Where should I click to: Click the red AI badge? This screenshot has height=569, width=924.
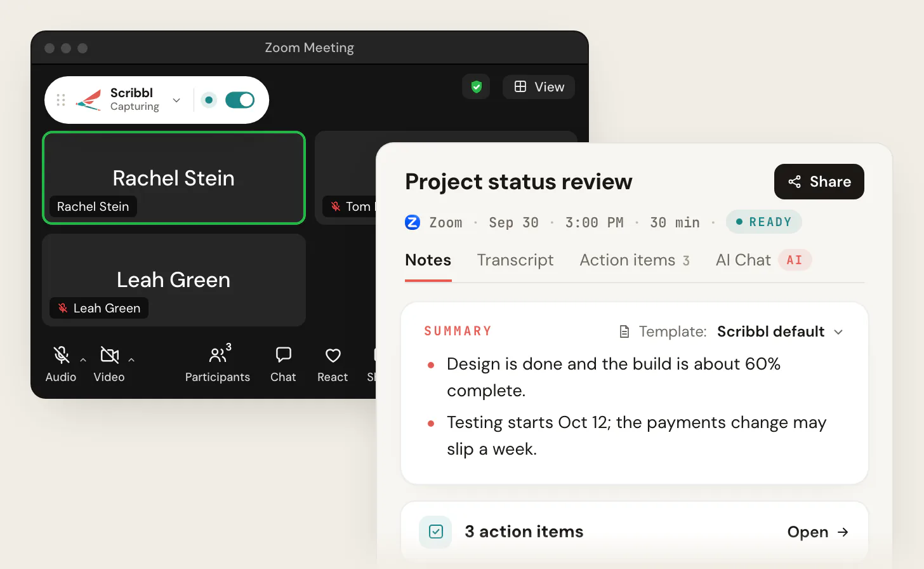(795, 260)
